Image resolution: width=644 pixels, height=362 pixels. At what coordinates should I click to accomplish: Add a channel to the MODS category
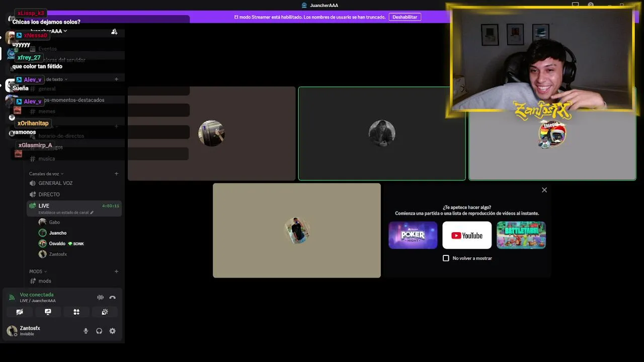pos(116,271)
